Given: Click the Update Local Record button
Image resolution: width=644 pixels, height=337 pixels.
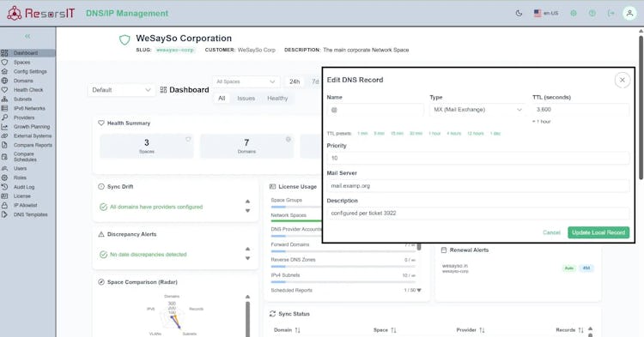Looking at the screenshot, I should coord(598,232).
